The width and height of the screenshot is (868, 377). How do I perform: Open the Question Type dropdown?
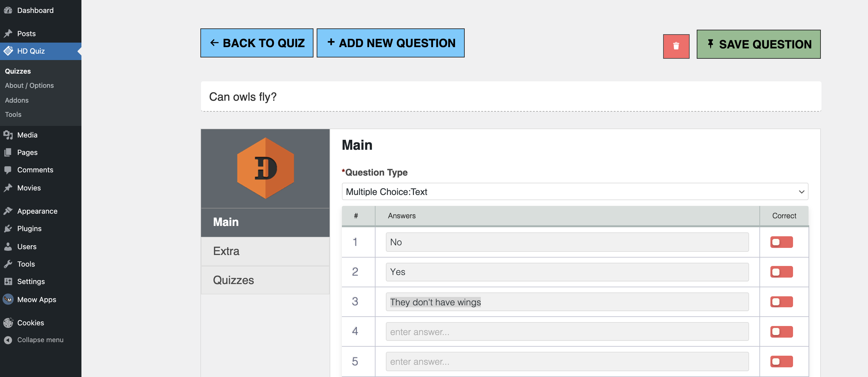575,191
